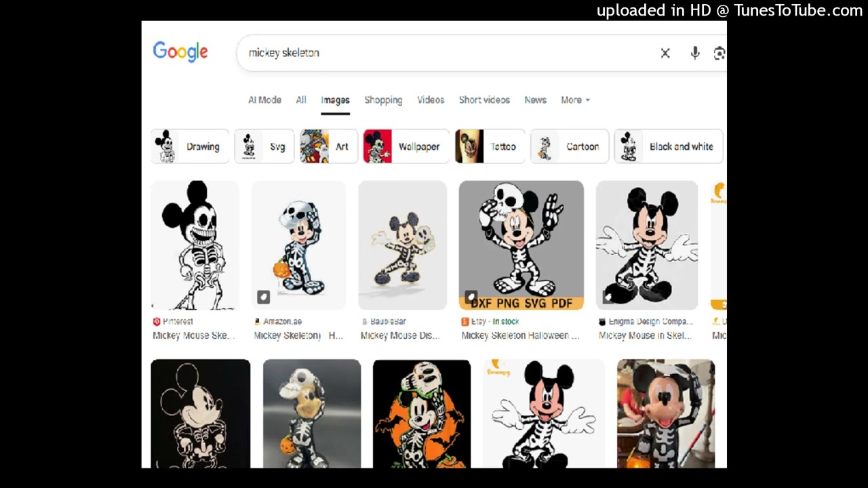Click the mickey skeleton search field
This screenshot has width=868, height=488.
click(448, 53)
